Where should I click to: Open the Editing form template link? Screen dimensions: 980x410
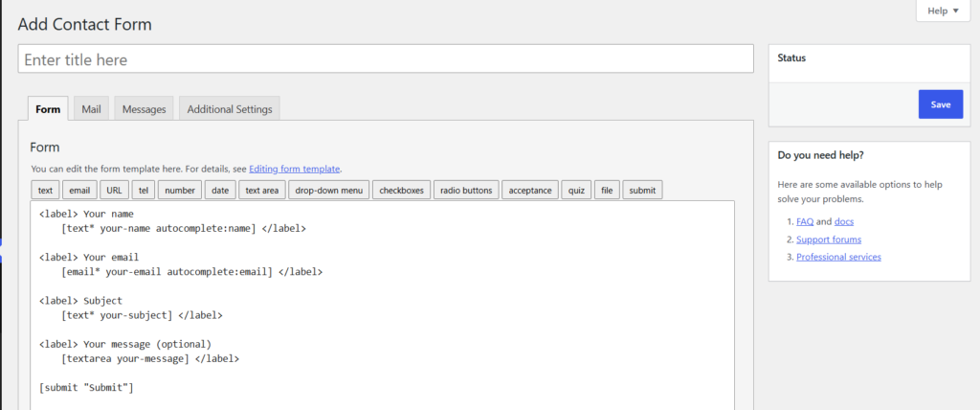pos(295,169)
